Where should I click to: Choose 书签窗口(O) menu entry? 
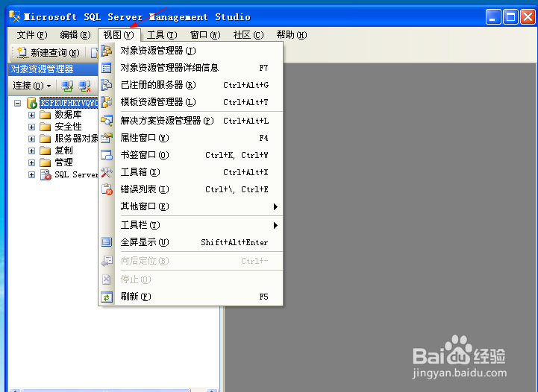pyautogui.click(x=191, y=155)
